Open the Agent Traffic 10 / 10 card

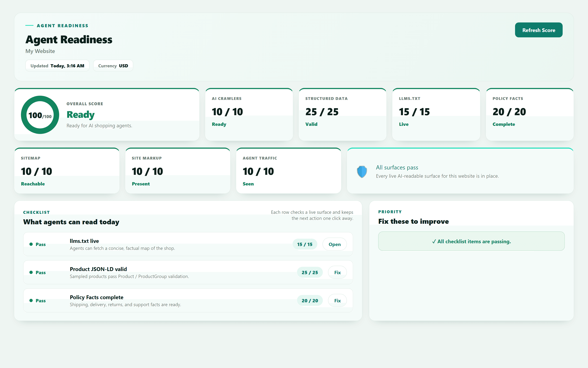tap(288, 171)
